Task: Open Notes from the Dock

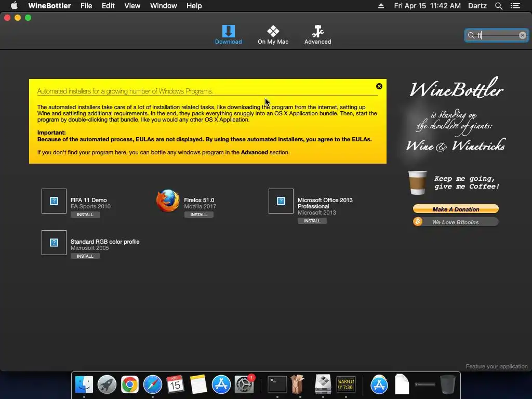Action: tap(198, 384)
